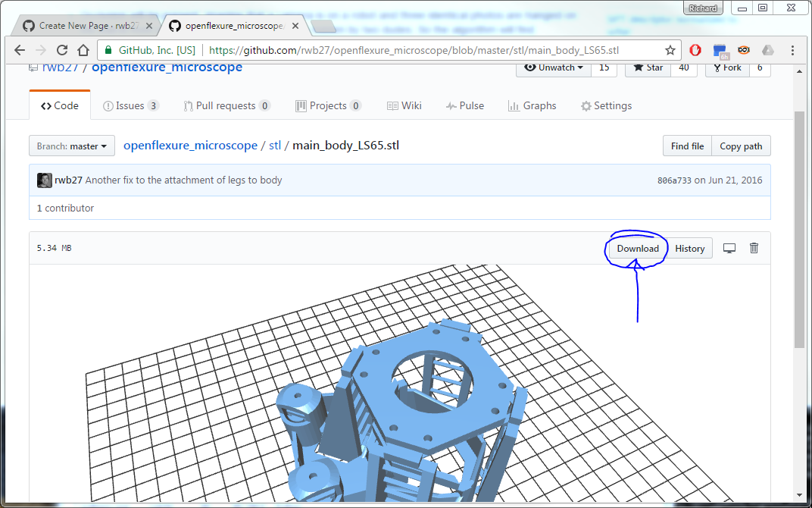
Task: Click the gear icon on the Settings tab
Action: pos(585,105)
